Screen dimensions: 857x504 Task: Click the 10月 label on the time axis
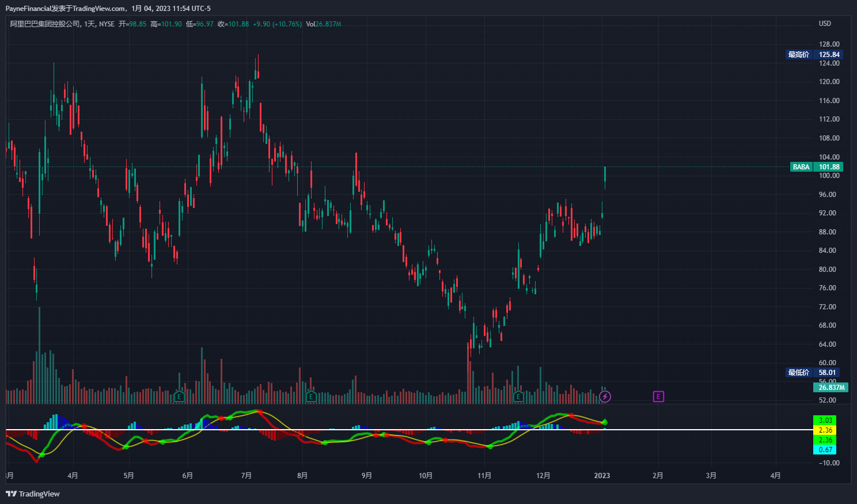[x=426, y=476]
